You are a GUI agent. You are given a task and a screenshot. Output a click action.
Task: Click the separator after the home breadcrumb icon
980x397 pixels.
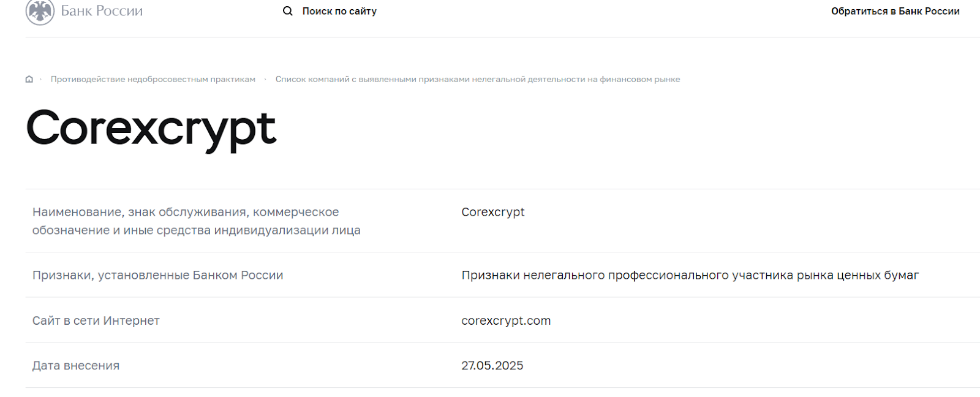(40, 79)
